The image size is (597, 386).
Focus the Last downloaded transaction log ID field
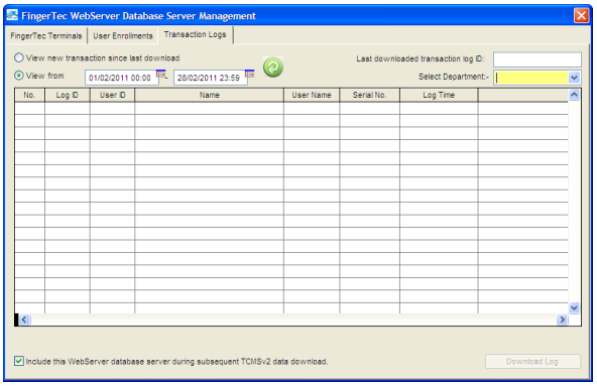point(537,59)
